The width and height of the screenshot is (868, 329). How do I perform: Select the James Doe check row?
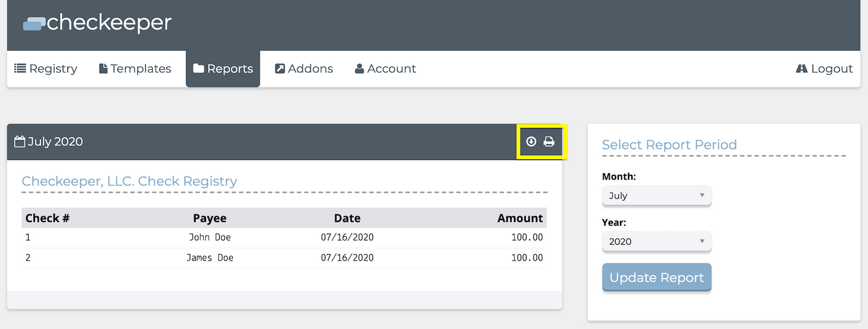(x=284, y=258)
